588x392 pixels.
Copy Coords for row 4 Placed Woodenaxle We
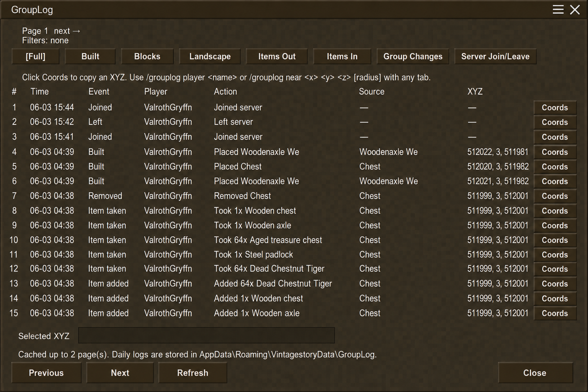point(555,152)
